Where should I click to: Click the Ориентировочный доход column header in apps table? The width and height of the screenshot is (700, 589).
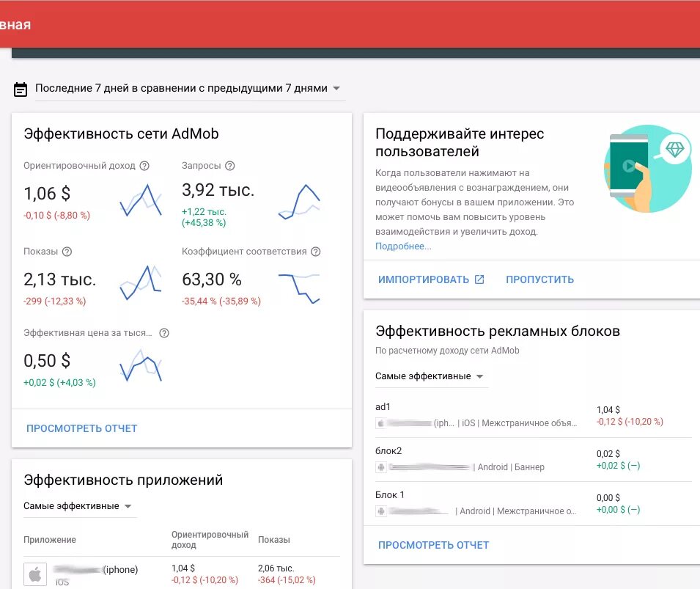tap(210, 540)
